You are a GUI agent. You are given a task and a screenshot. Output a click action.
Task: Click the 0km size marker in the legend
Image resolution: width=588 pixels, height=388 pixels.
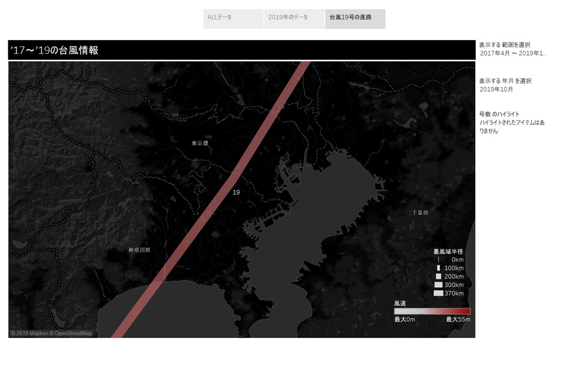[x=438, y=259]
